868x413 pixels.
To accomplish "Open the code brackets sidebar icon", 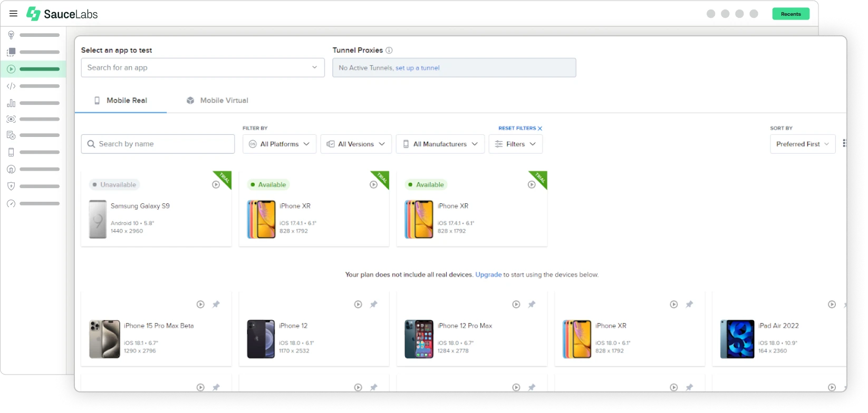I will pyautogui.click(x=11, y=86).
